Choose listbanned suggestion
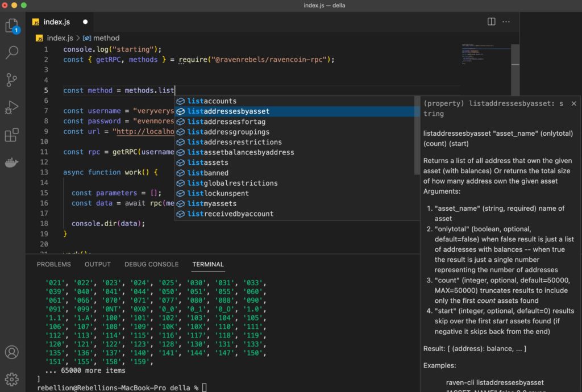The image size is (582, 392). pos(295,173)
